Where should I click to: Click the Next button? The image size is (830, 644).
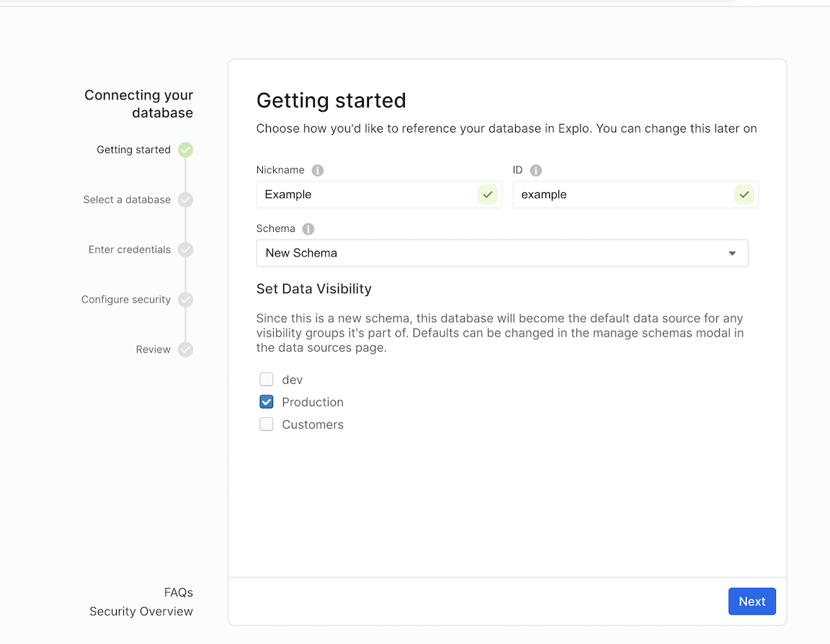751,601
